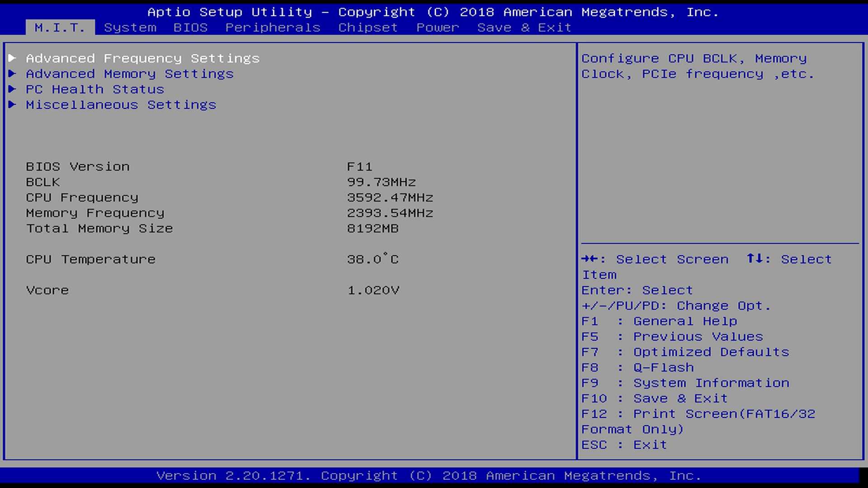Select the Vcore label
This screenshot has height=488, width=868.
[47, 290]
